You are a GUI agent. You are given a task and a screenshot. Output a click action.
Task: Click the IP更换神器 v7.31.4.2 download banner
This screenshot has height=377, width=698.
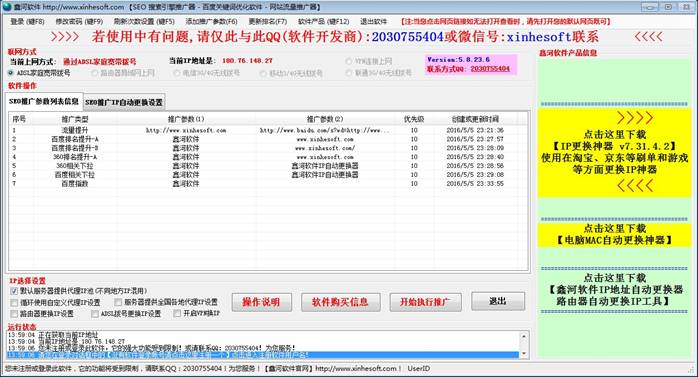[614, 152]
